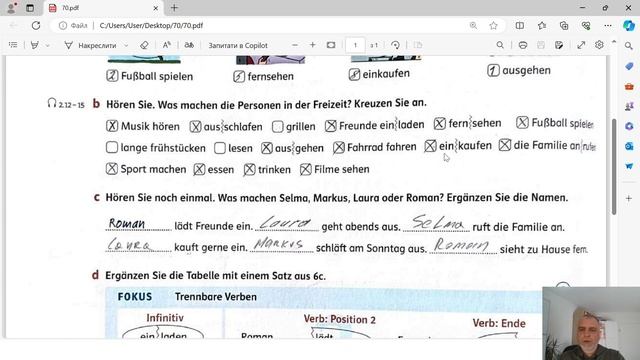Image resolution: width=640 pixels, height=360 pixels.
Task: Open the Outlook sidebar icon
Action: click(629, 146)
